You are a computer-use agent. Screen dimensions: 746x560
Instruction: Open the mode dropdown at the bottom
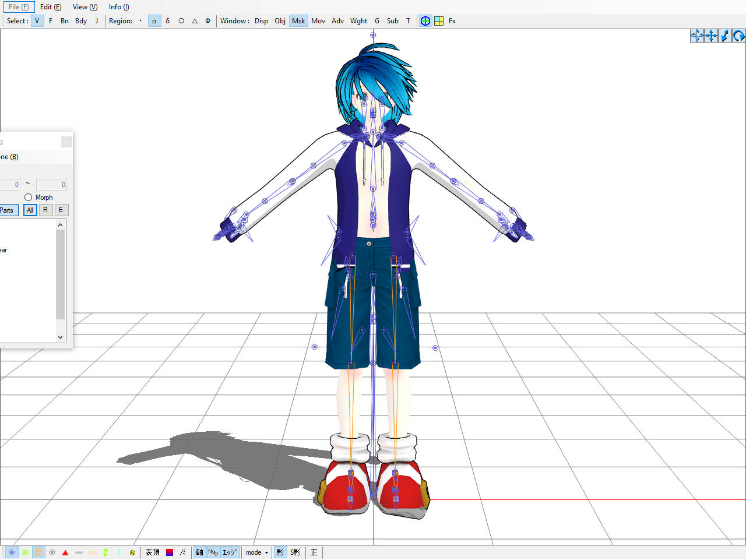[256, 552]
